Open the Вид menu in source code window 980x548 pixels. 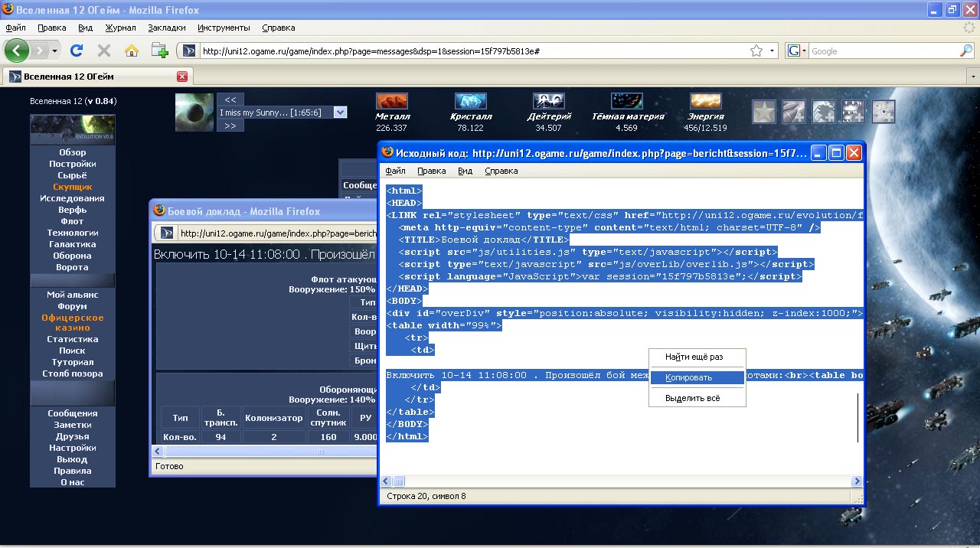465,171
